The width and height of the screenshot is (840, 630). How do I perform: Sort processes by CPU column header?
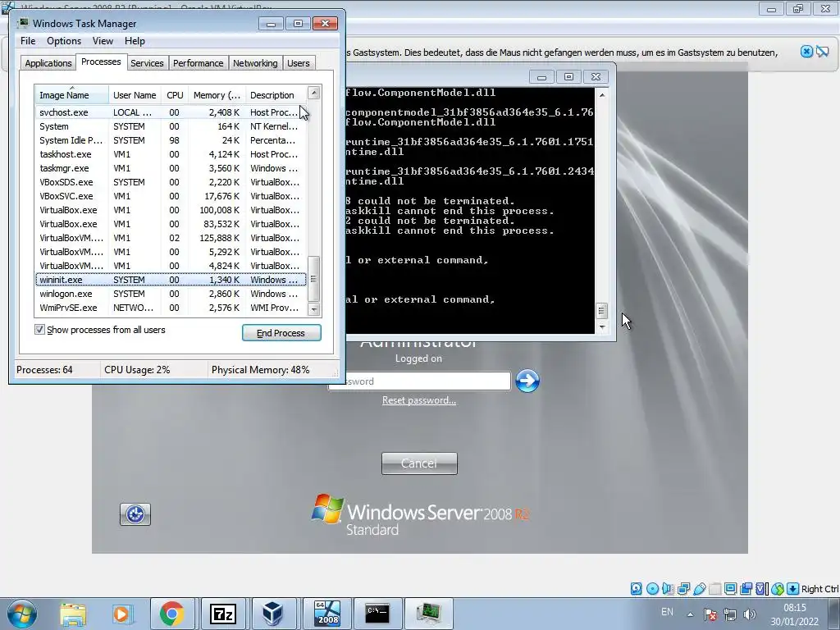[x=175, y=95]
